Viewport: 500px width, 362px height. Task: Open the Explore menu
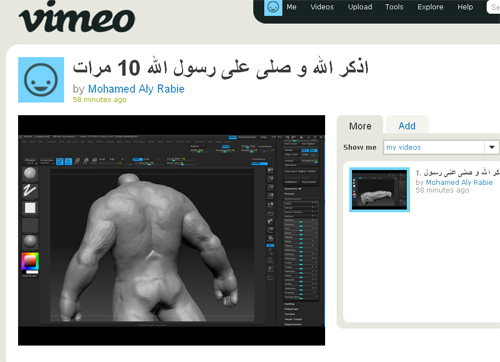[430, 7]
